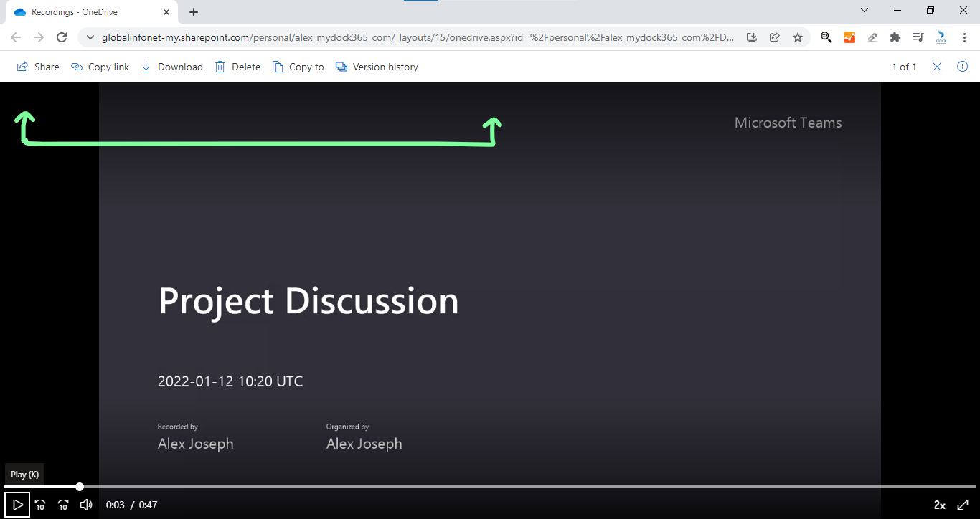980x519 pixels.
Task: Click the 2022-01-12 10:20 UTC date text
Action: [x=230, y=381]
